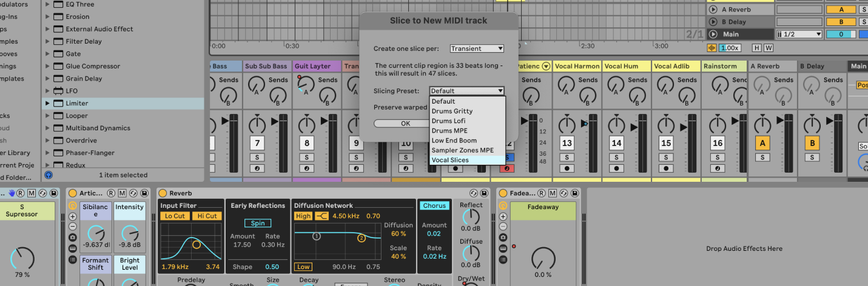Solo track 14 with S button
The image size is (868, 286).
click(616, 158)
